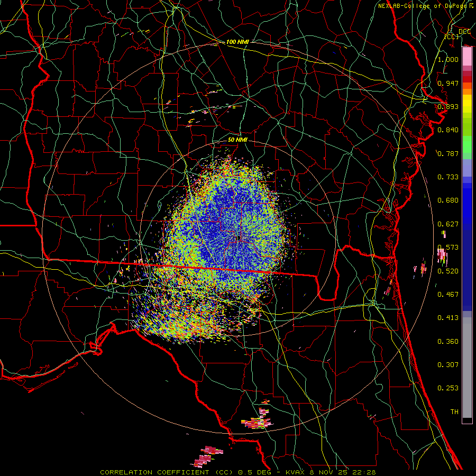Click the Correlation Coefficient product caption

tap(237, 472)
